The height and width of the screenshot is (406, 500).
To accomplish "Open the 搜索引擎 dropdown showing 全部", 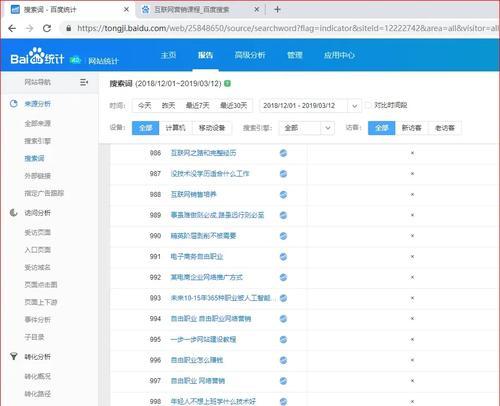I will (306, 128).
